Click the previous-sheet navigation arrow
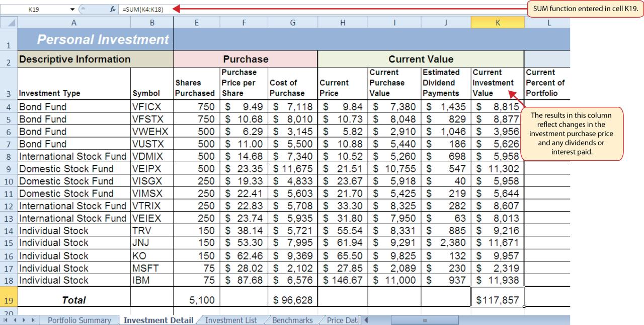644x325 pixels. tap(14, 319)
